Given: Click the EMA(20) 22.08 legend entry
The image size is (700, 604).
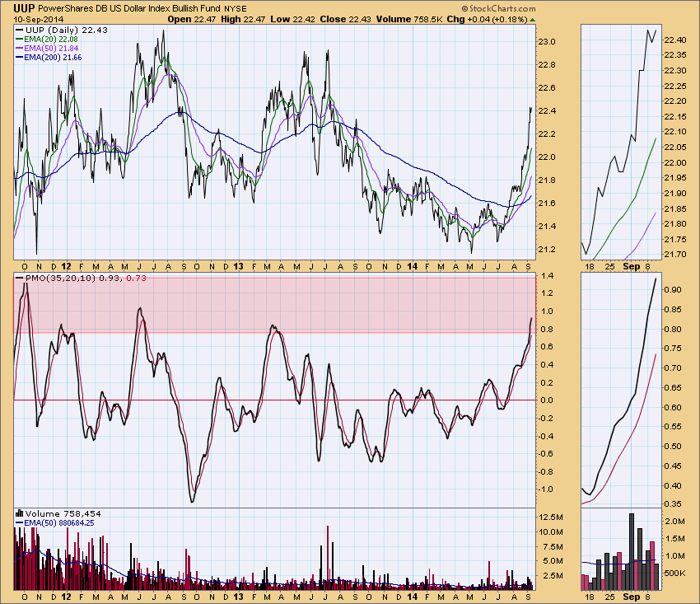Looking at the screenshot, I should point(47,40).
